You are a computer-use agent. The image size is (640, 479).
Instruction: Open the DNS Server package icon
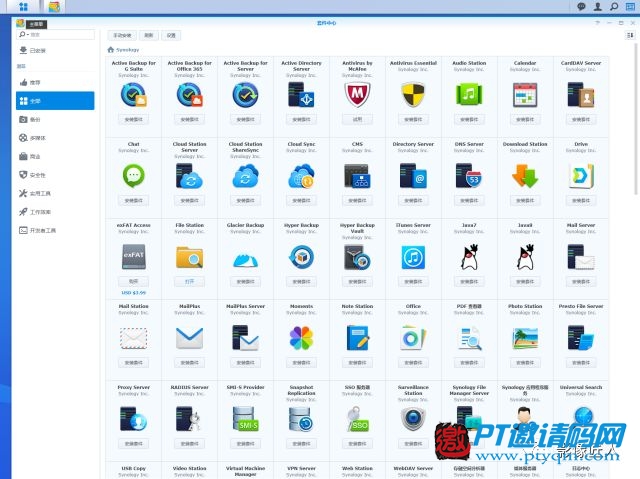click(x=469, y=176)
